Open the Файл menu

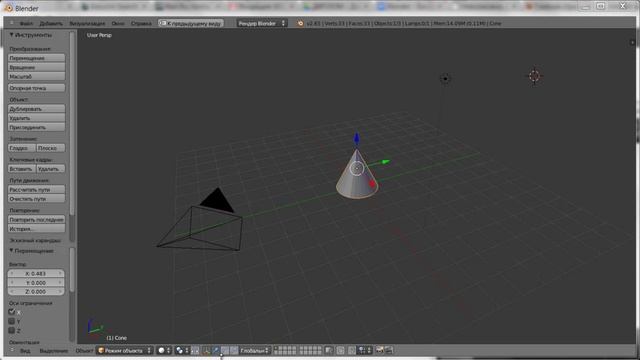pyautogui.click(x=26, y=23)
